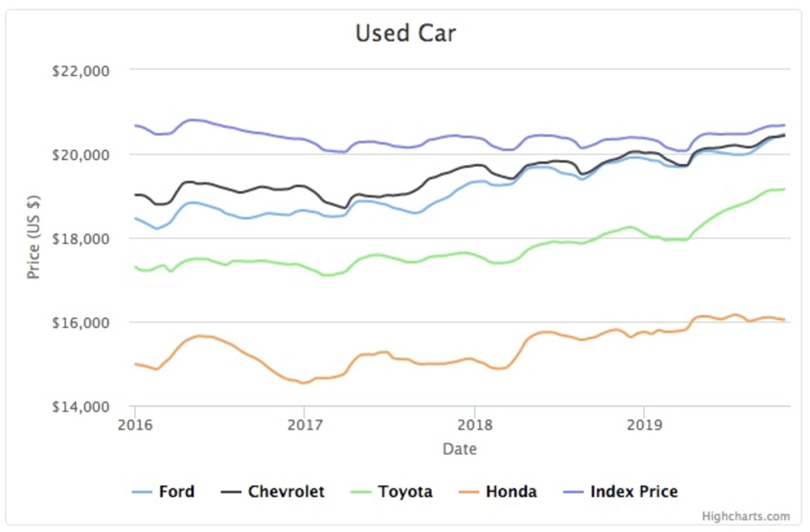Hide the Honda series via legend text

pyautogui.click(x=511, y=492)
